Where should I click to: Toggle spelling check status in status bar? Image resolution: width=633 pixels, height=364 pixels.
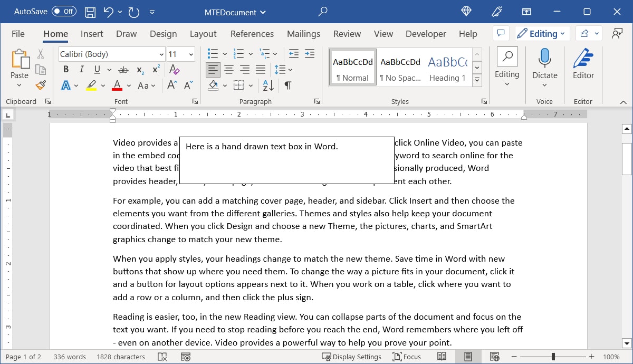(x=162, y=357)
